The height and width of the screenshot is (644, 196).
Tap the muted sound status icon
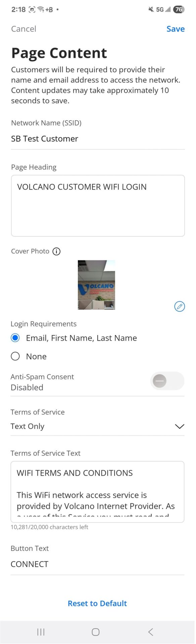coord(151,9)
